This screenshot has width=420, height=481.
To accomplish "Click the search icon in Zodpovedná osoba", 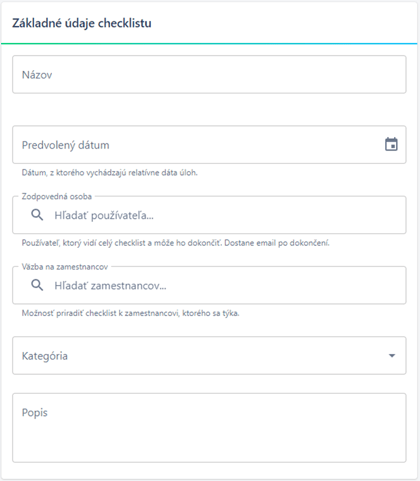I will [37, 215].
